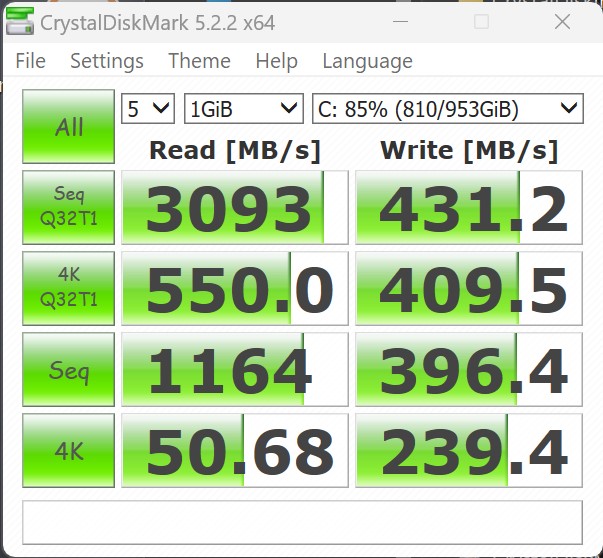Click the 431.2 Seq Q32T1 write result
This screenshot has height=558, width=603.
tap(469, 208)
